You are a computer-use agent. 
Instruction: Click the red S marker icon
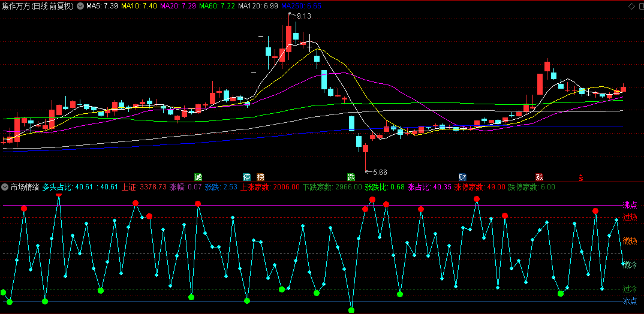pos(580,177)
